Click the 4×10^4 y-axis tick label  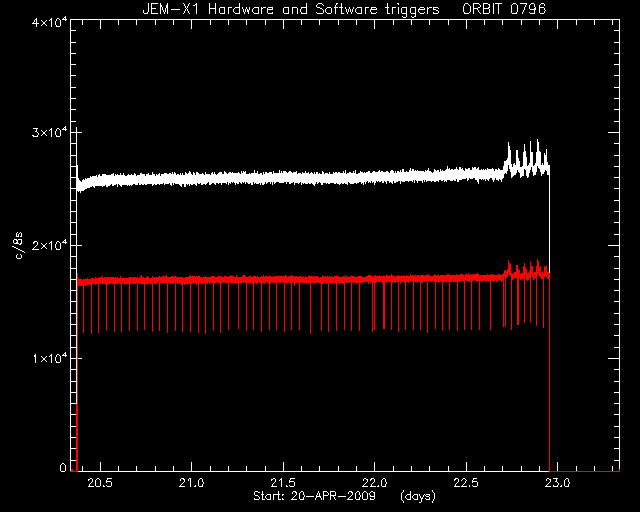[49, 22]
